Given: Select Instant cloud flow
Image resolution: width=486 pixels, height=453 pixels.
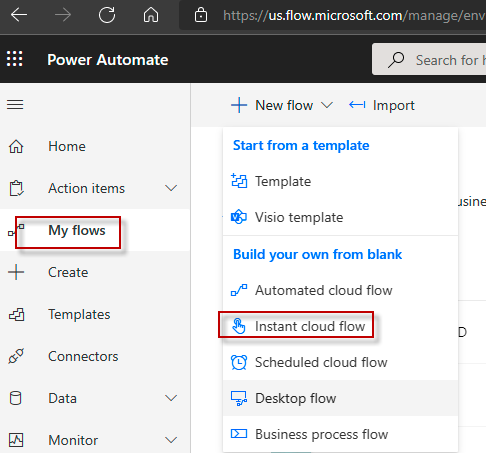Looking at the screenshot, I should click(340, 326).
